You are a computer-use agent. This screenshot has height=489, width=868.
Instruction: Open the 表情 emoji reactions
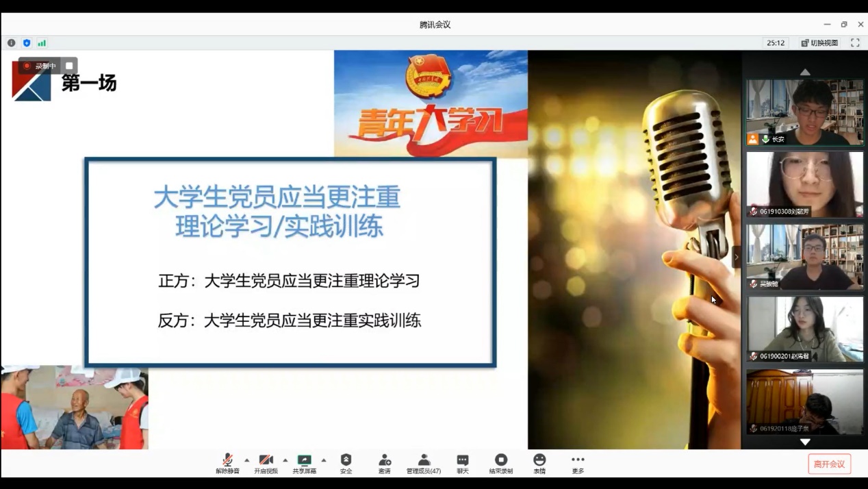tap(539, 463)
